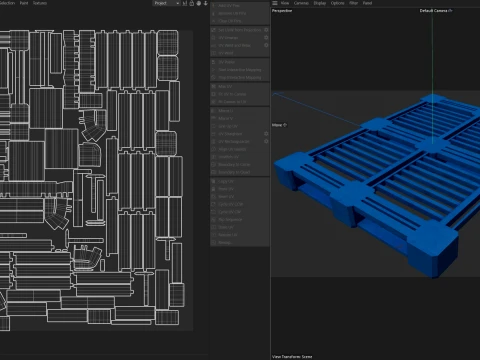This screenshot has width=480, height=360.
Task: Click the globe icon in UV toolbar
Action: point(199,3)
